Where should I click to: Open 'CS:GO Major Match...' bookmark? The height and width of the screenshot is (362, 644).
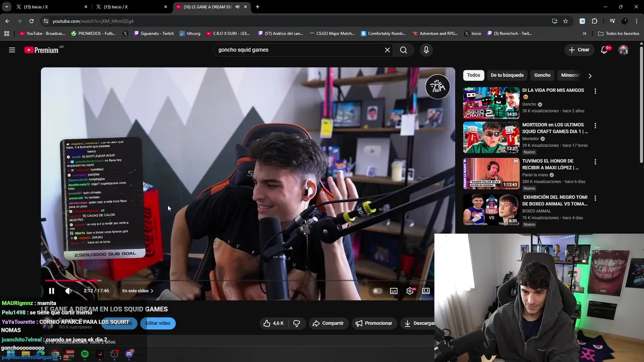[x=331, y=34]
